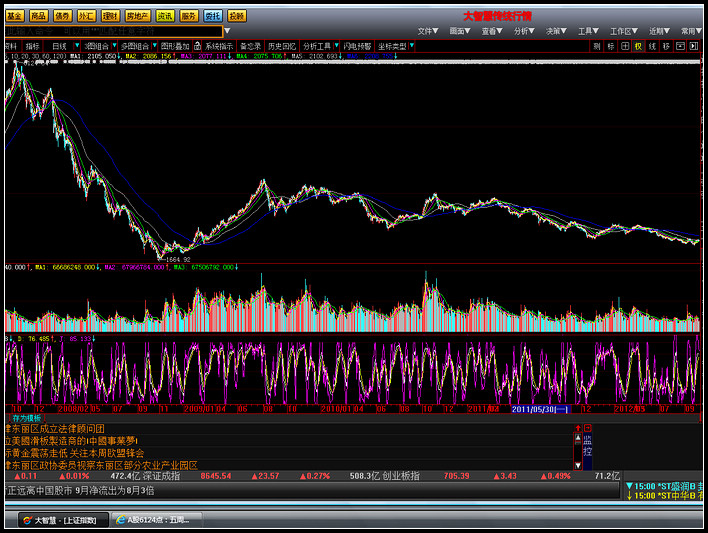
Task: Focus the command input field
Action: [x=114, y=31]
